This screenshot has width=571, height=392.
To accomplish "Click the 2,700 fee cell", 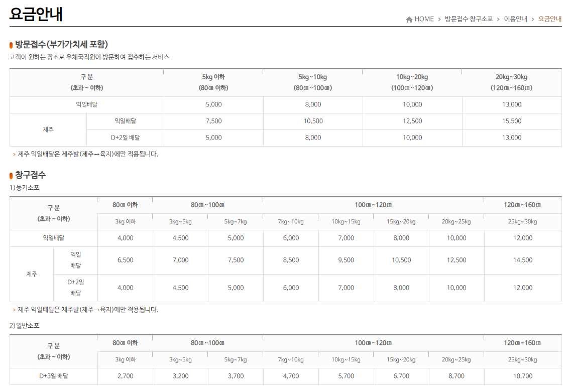I will pos(125,376).
